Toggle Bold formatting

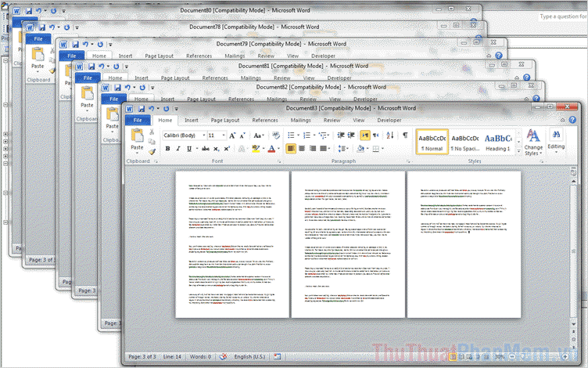167,149
